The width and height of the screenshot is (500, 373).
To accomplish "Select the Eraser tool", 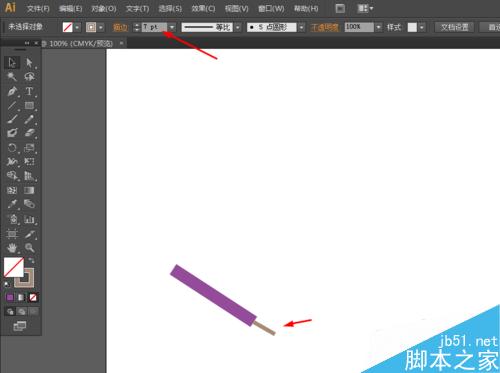I will pyautogui.click(x=29, y=133).
